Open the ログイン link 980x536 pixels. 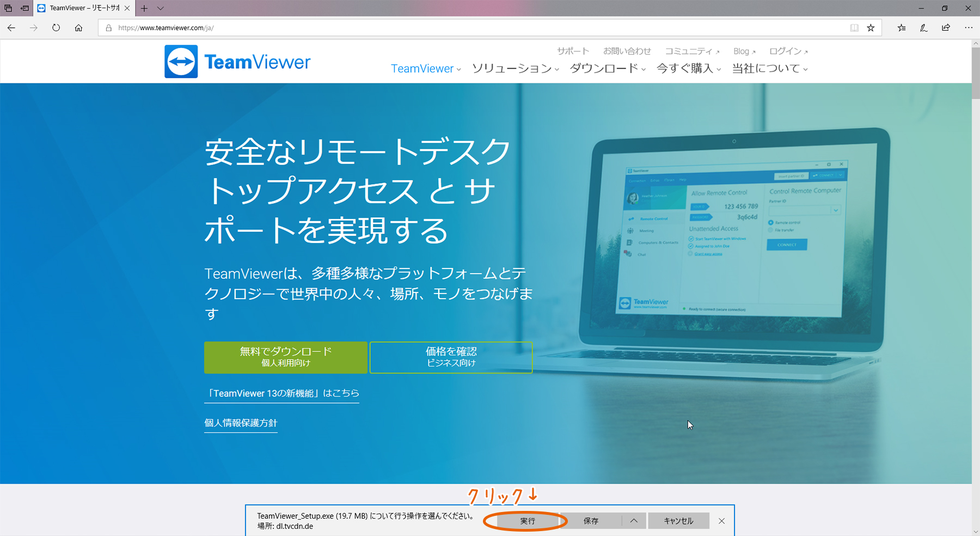pos(788,51)
